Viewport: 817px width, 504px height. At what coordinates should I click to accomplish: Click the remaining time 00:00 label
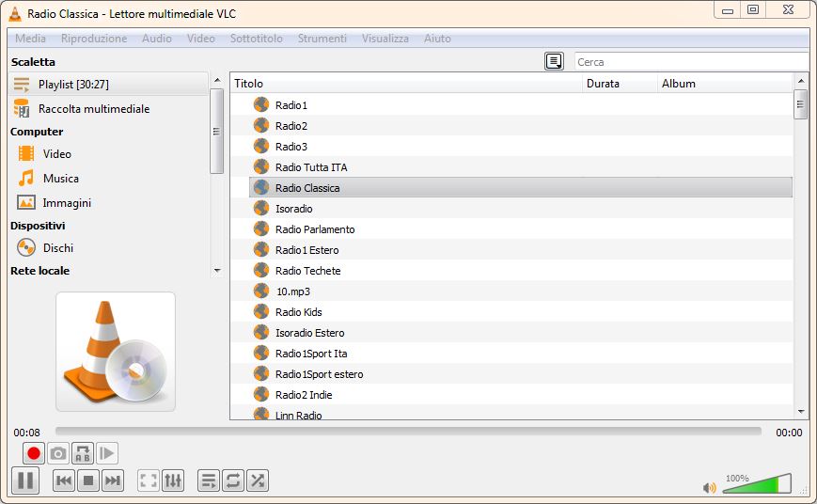[x=789, y=433]
